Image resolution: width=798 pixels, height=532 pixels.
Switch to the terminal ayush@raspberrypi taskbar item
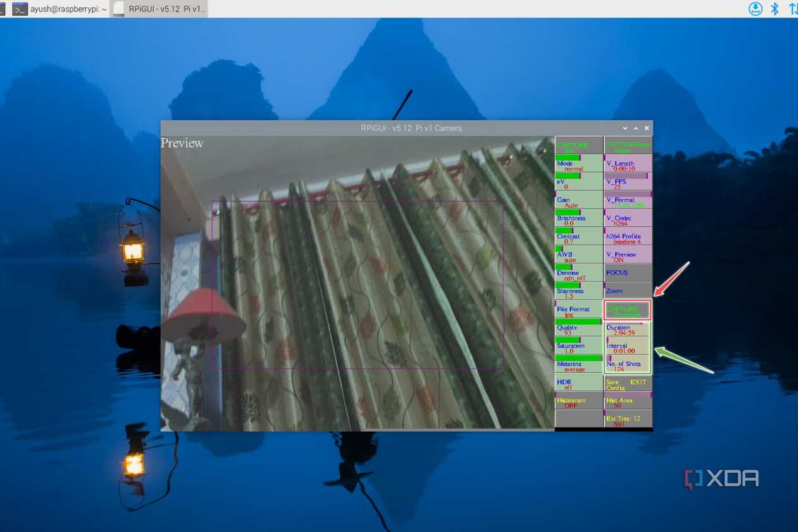pos(60,9)
